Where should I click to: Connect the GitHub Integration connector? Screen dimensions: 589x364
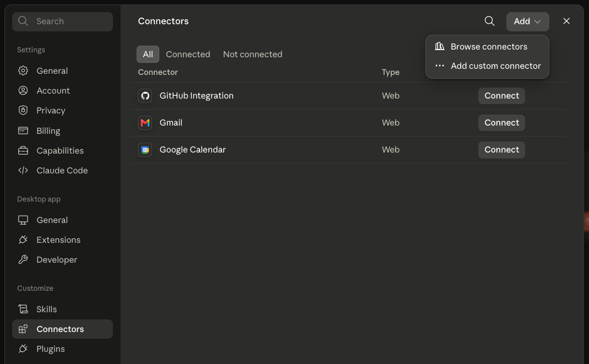click(501, 96)
